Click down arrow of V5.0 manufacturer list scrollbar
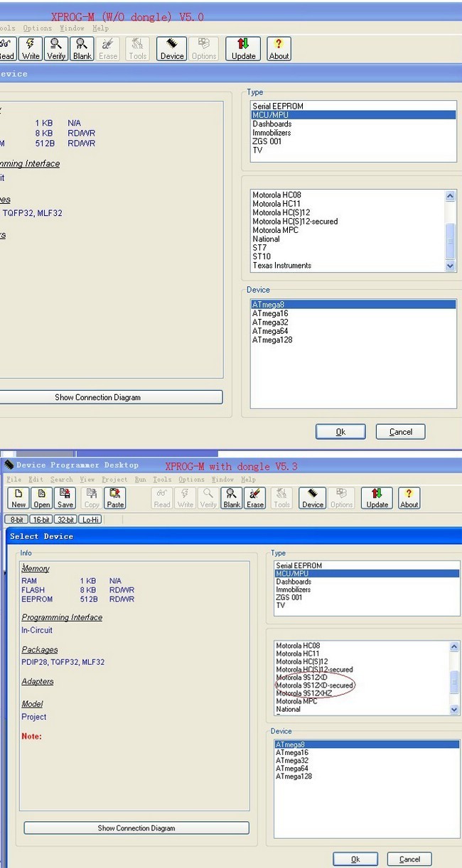 click(x=450, y=266)
